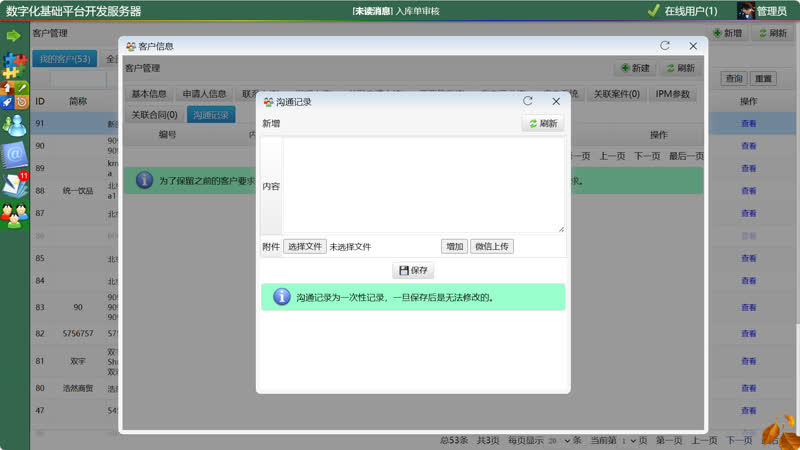Screen dimensions: 800x450
Task: Click the 微信上传 button
Action: (x=492, y=246)
